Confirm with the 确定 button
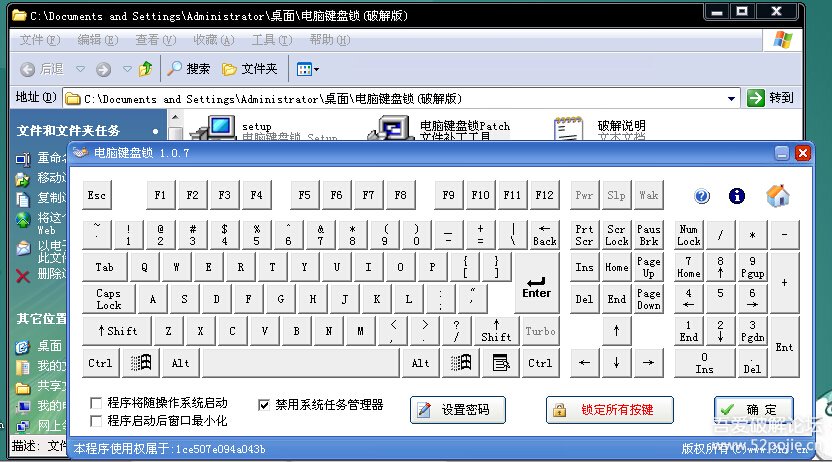 point(754,409)
